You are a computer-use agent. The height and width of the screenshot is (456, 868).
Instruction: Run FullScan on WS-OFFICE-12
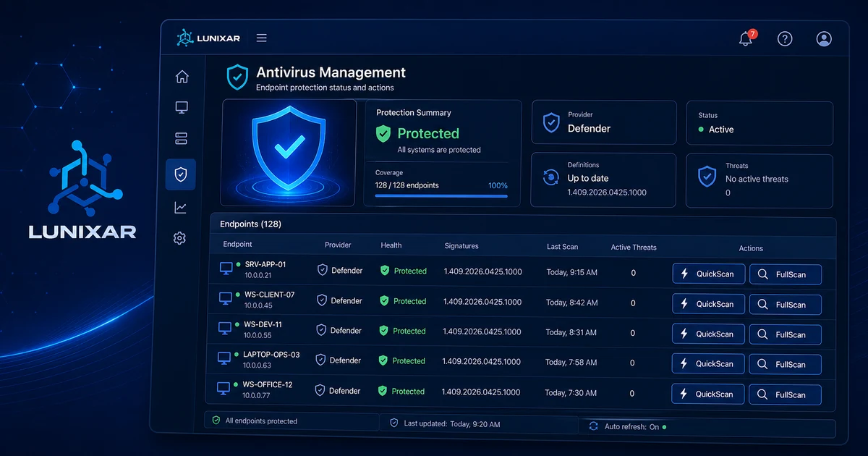[785, 394]
